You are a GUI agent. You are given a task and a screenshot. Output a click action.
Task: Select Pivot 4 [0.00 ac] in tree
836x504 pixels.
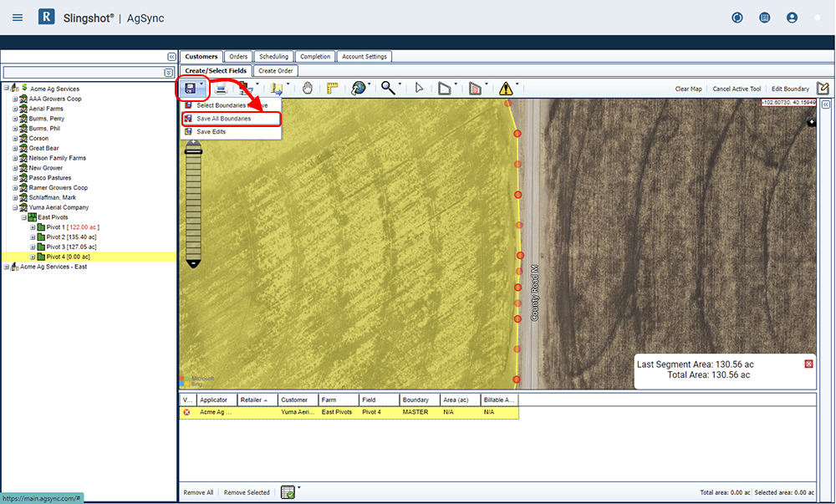tap(68, 257)
